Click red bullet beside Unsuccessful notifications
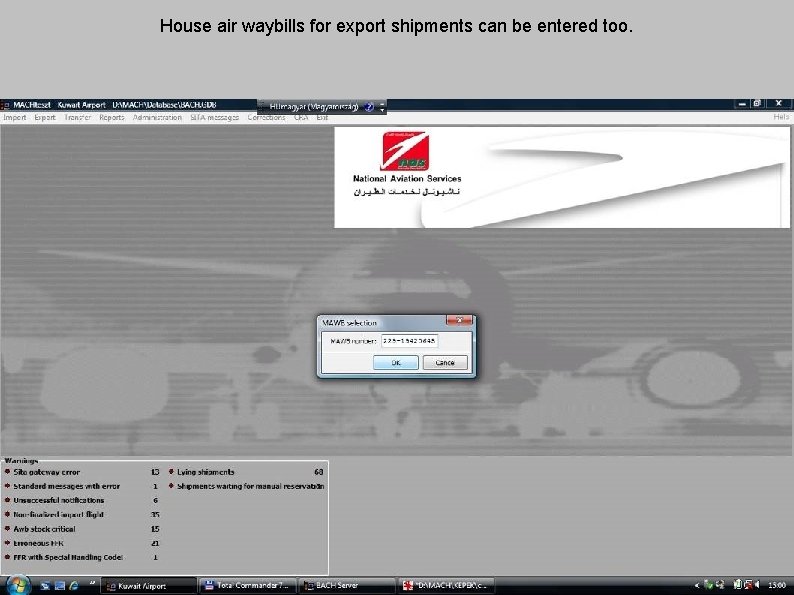The image size is (794, 595). [x=7, y=500]
